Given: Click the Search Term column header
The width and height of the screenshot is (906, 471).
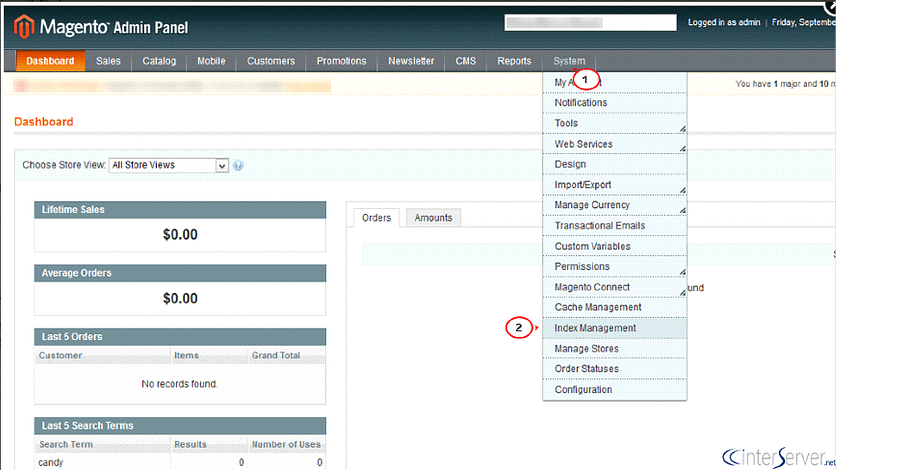Looking at the screenshot, I should [x=66, y=444].
